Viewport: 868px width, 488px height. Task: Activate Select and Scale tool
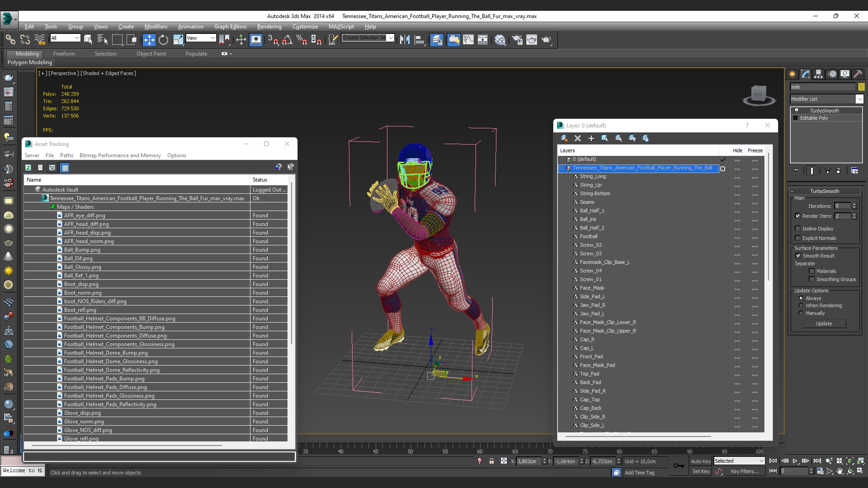pos(178,40)
